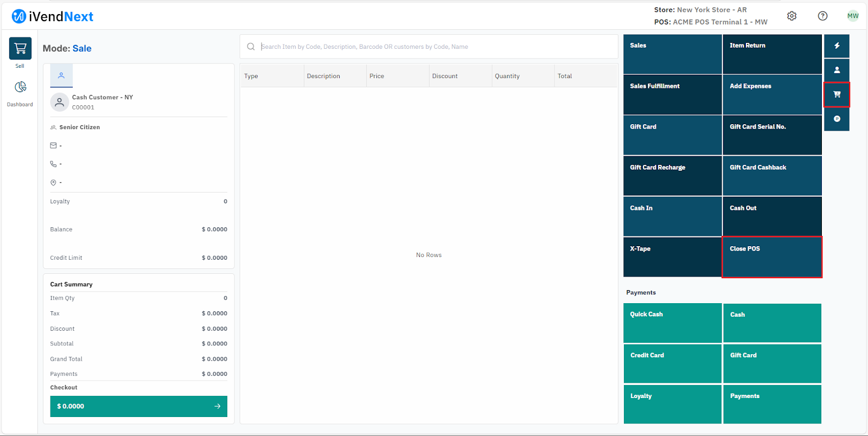Open the Sell cart icon in sidebar
The width and height of the screenshot is (868, 436).
pyautogui.click(x=20, y=49)
